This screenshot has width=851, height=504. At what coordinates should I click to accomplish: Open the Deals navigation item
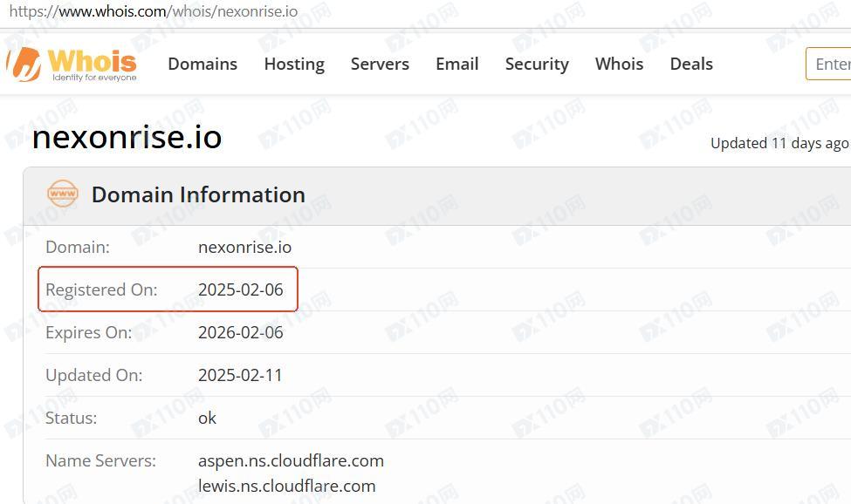click(691, 64)
